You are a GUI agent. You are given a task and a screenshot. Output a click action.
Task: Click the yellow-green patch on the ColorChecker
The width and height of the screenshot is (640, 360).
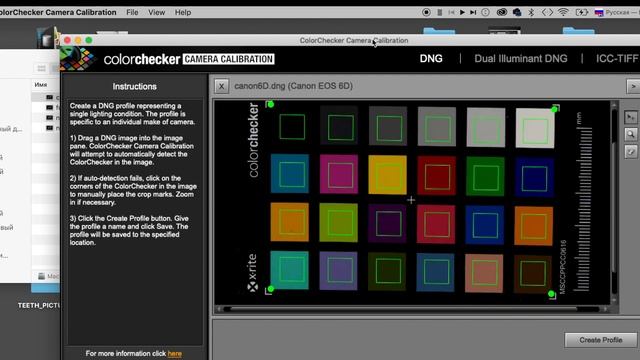(338, 223)
